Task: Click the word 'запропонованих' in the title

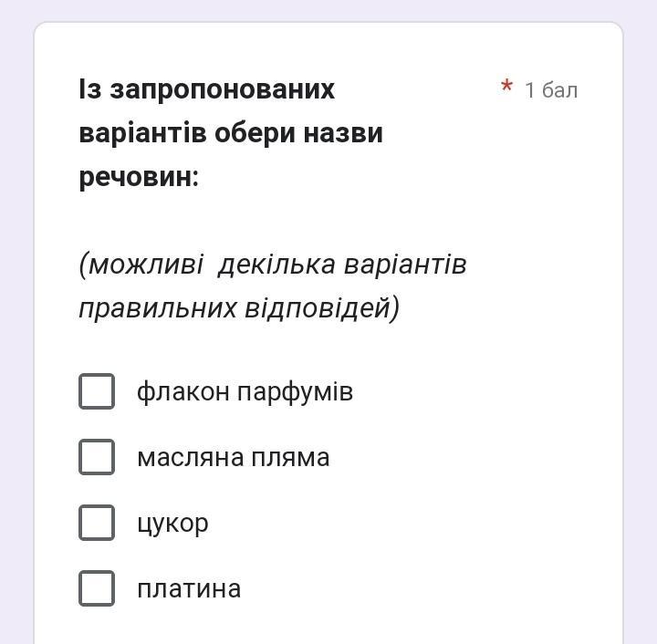Action: [223, 89]
